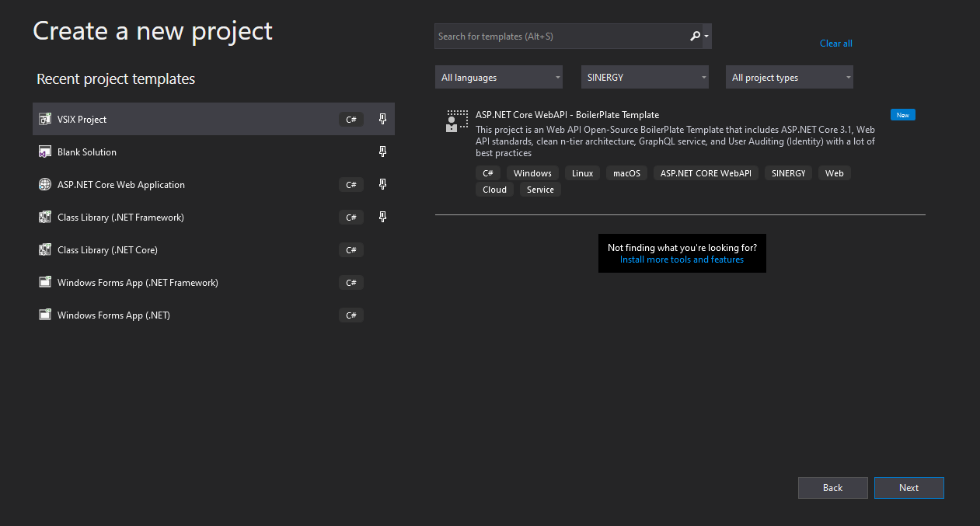980x526 pixels.
Task: Unpin Class Library (.NET Framework) template
Action: [382, 218]
